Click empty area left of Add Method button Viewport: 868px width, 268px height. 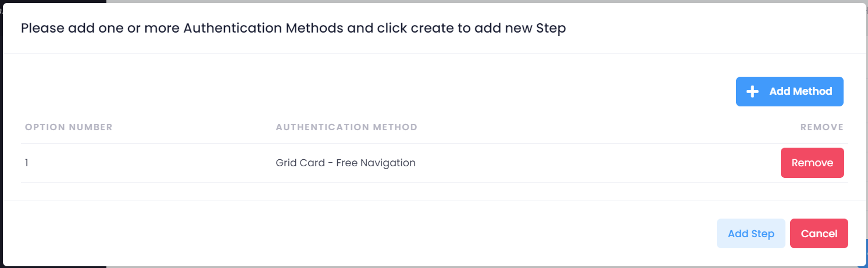[407, 92]
